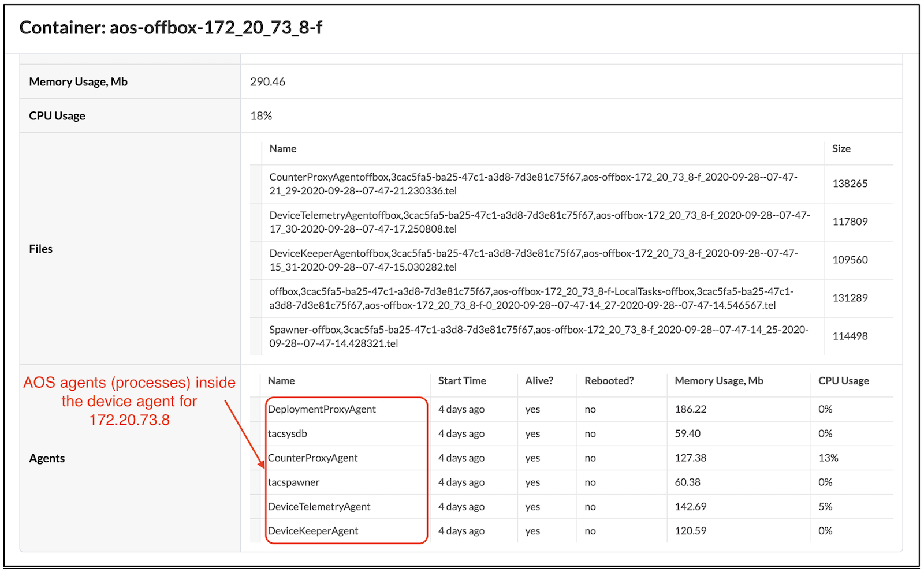Click the files table Size column header
This screenshot has height=569, width=924.
pyautogui.click(x=841, y=148)
